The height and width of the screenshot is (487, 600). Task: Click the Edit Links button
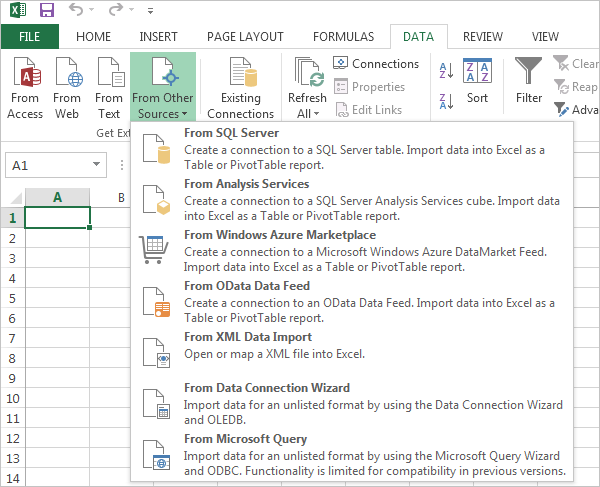pyautogui.click(x=369, y=110)
